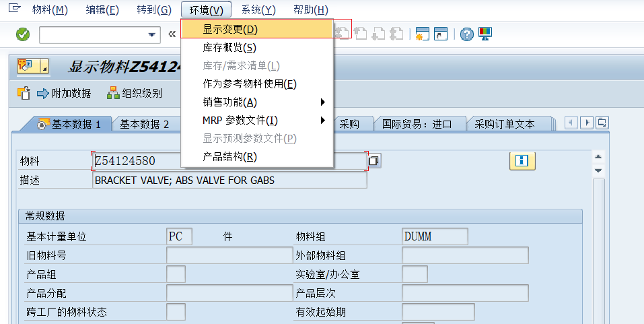Open the 帮助(H) menu
The width and height of the screenshot is (644, 324).
(x=311, y=10)
